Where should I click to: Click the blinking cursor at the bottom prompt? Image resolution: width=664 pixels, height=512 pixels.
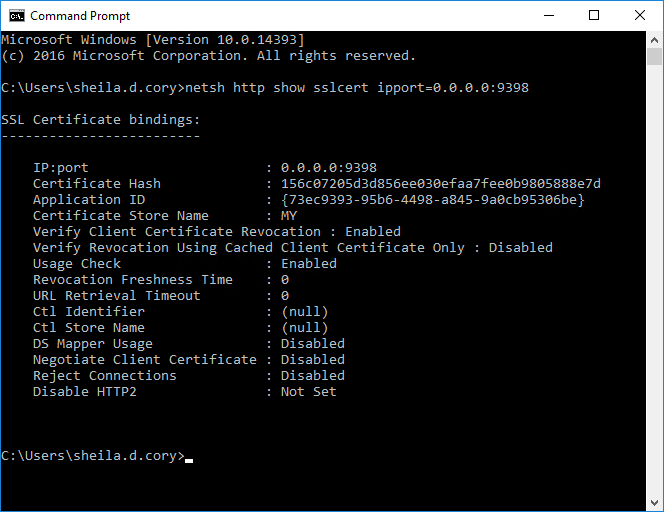click(x=189, y=458)
